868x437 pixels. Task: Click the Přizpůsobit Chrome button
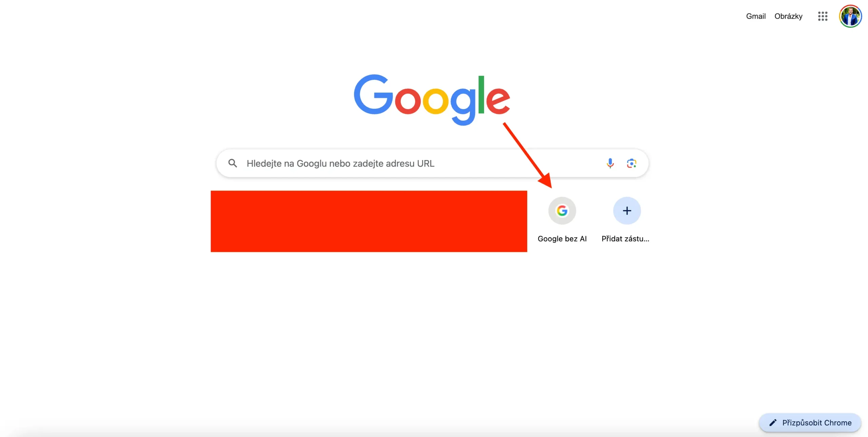[x=810, y=422]
